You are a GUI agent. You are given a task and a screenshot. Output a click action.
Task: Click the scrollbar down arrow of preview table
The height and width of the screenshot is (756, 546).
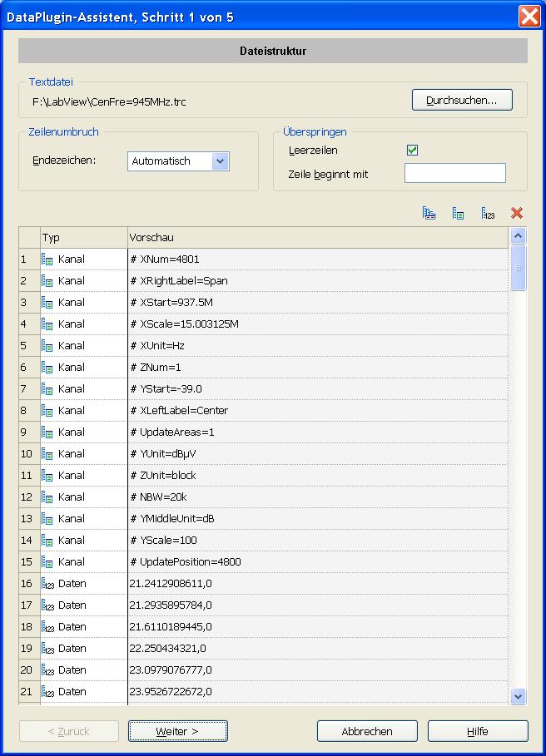tap(518, 696)
